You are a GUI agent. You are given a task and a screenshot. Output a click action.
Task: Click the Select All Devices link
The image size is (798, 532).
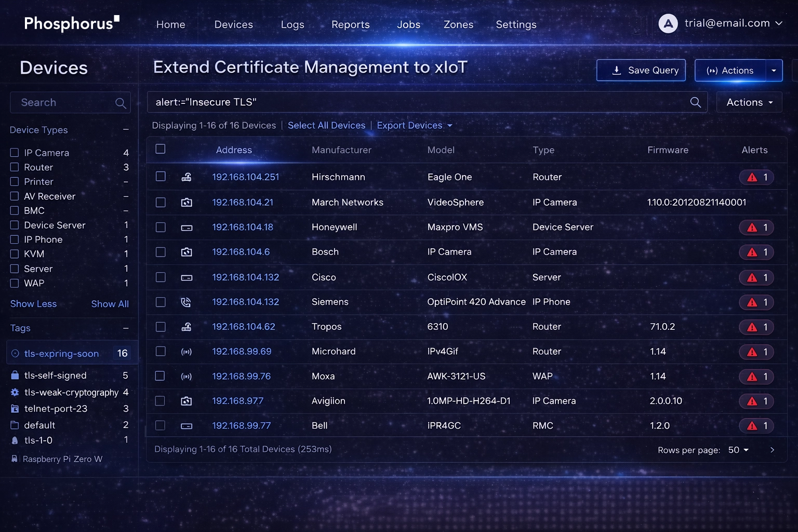point(326,125)
